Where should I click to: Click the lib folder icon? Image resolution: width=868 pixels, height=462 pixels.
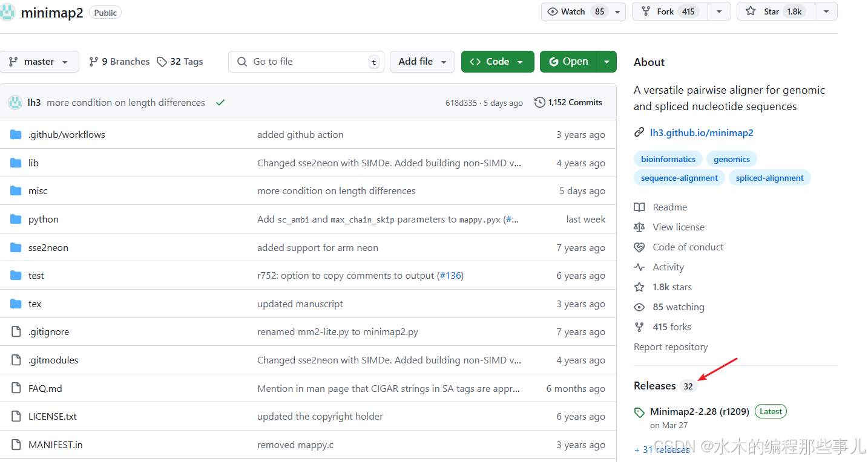pos(16,163)
